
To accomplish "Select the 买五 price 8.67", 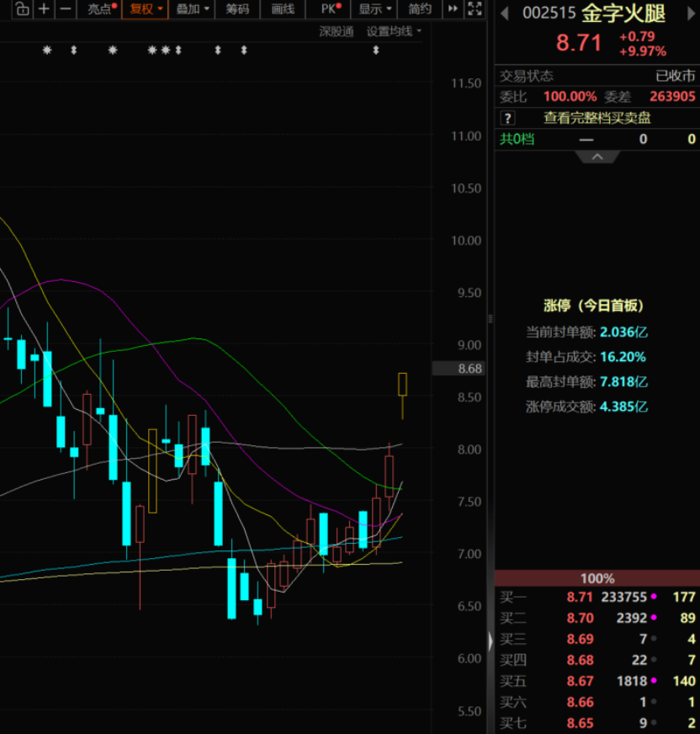I will click(x=581, y=682).
